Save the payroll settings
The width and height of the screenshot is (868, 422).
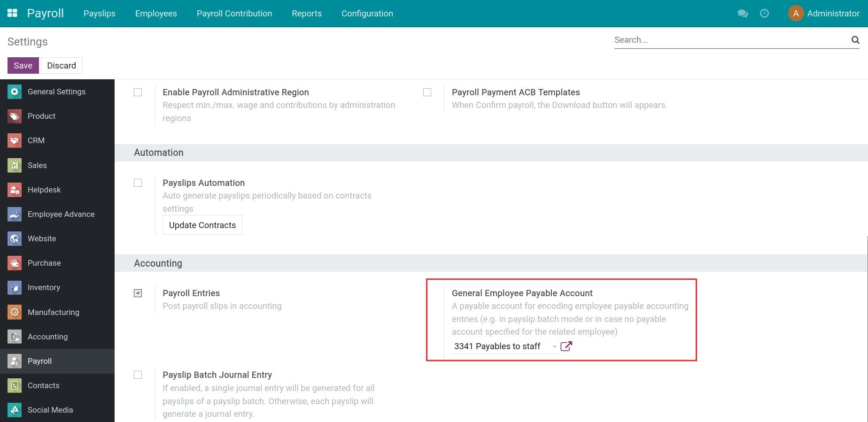click(x=23, y=65)
